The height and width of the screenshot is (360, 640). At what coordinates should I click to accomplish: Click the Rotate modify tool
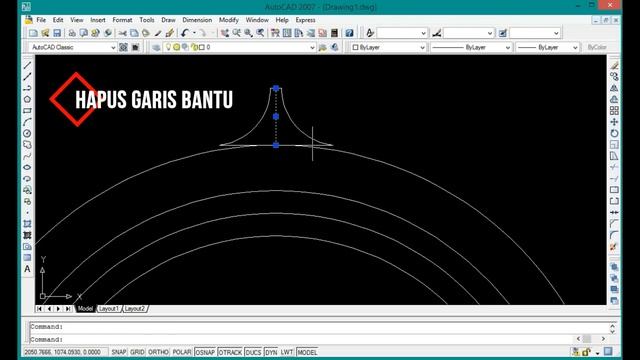pos(614,133)
